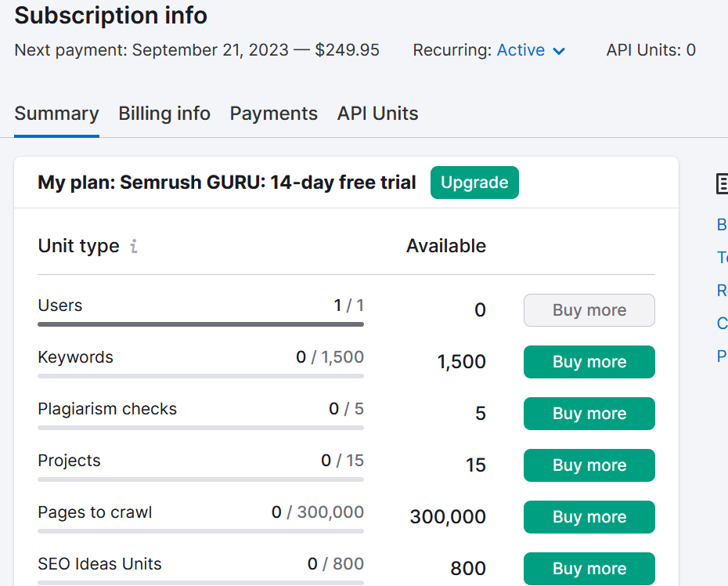Screen dimensions: 728x586
Task: Click Buy more for Projects
Action: point(589,465)
